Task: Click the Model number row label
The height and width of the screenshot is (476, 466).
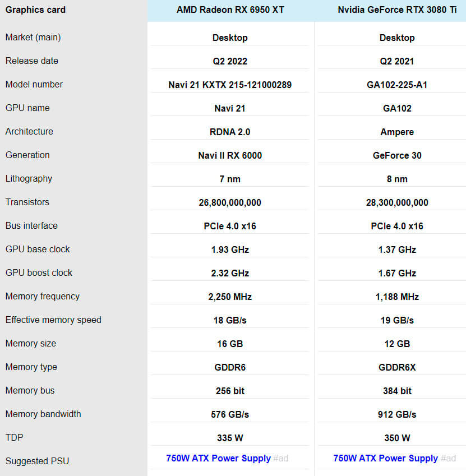Action: pyautogui.click(x=34, y=84)
